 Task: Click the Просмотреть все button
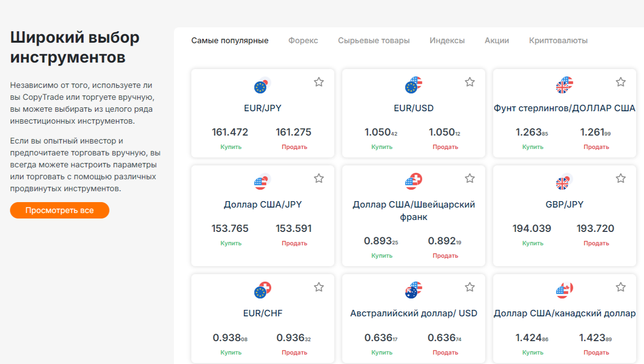pos(60,210)
